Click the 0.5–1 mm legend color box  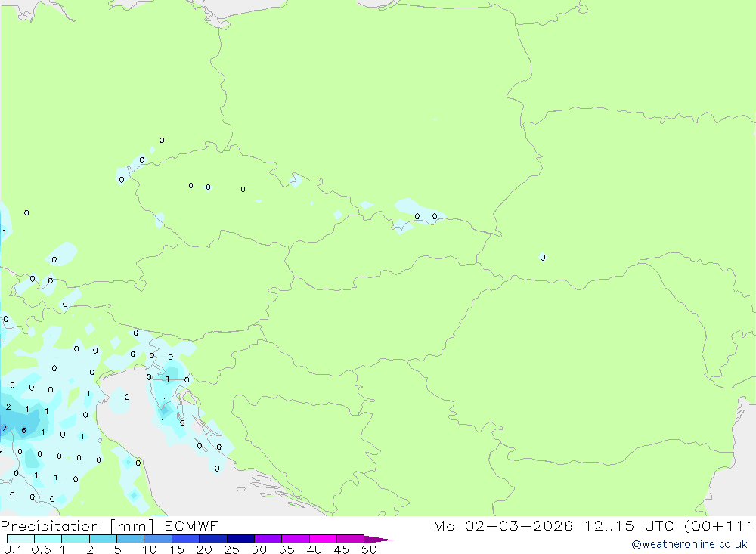[48, 539]
